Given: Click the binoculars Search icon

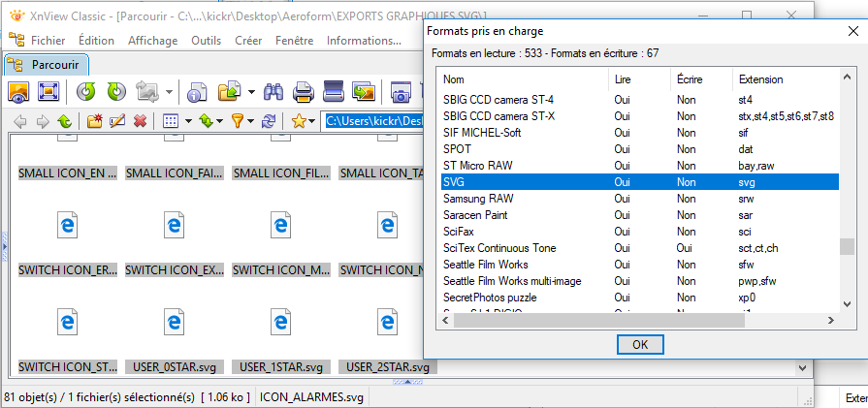Looking at the screenshot, I should point(273,91).
